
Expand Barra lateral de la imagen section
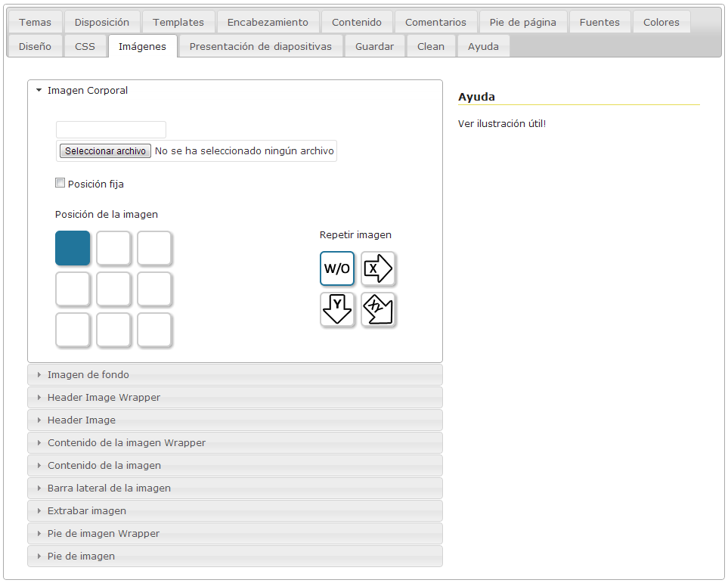click(x=235, y=488)
